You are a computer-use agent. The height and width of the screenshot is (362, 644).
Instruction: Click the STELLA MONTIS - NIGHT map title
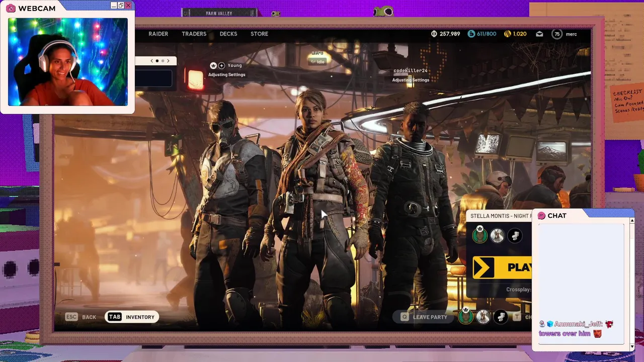tap(501, 216)
